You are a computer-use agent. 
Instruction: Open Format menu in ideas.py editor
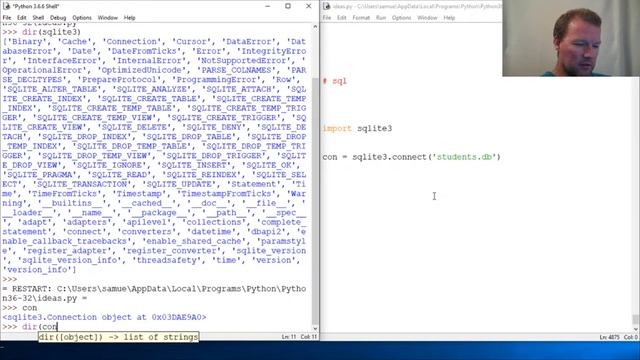click(361, 18)
